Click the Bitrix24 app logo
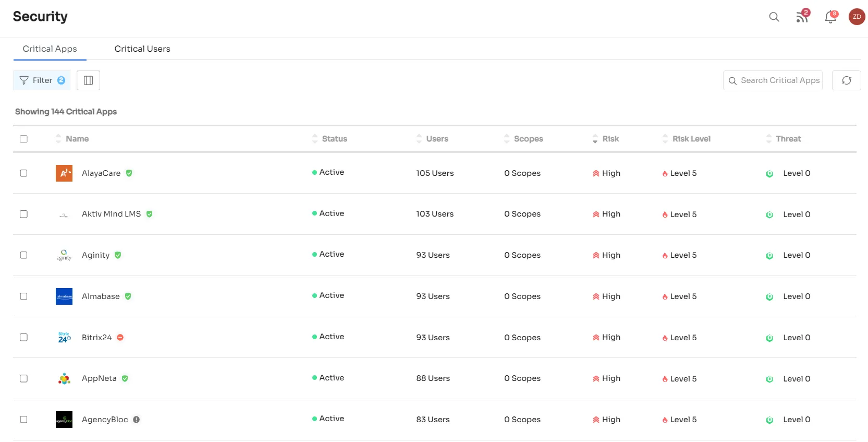This screenshot has width=868, height=442. click(64, 338)
